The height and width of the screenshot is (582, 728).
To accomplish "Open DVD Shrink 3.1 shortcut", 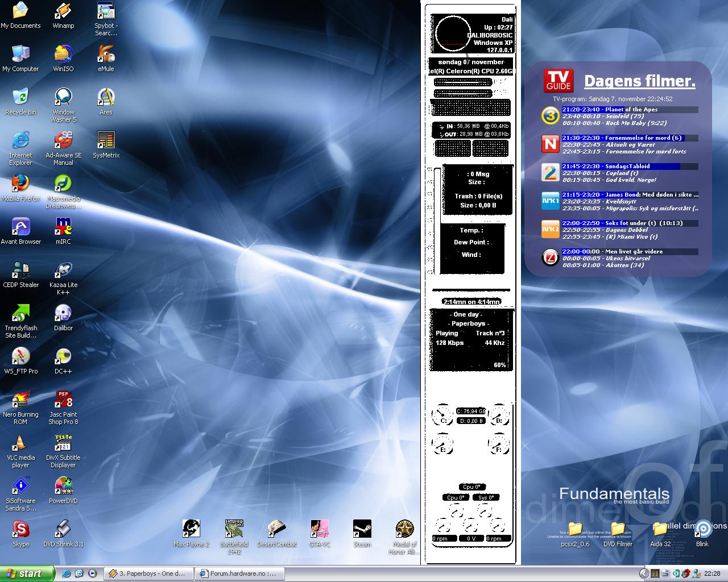I will (63, 534).
